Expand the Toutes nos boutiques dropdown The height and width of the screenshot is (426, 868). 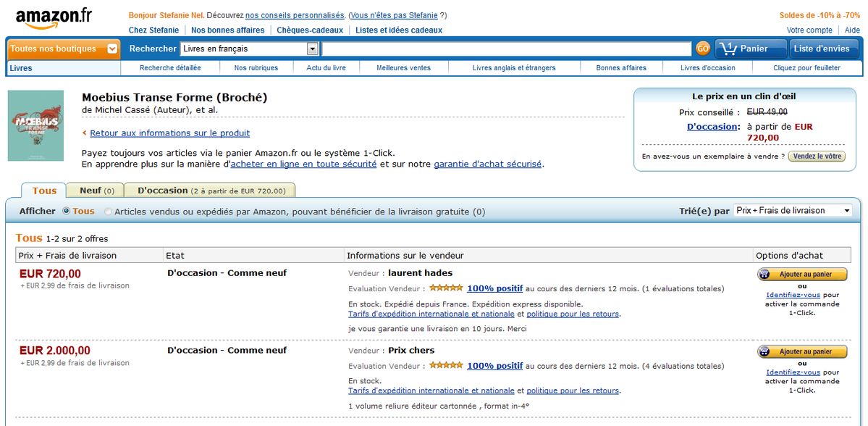tap(63, 49)
